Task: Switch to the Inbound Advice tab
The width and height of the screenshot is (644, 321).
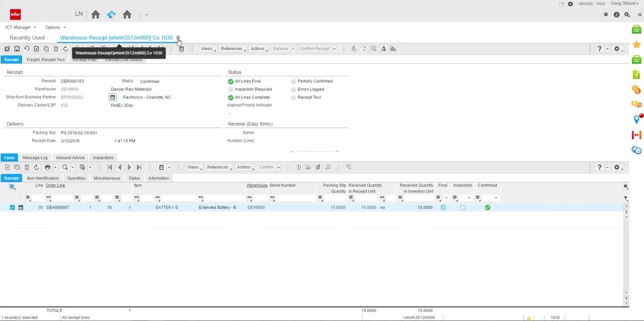Action: (x=70, y=157)
